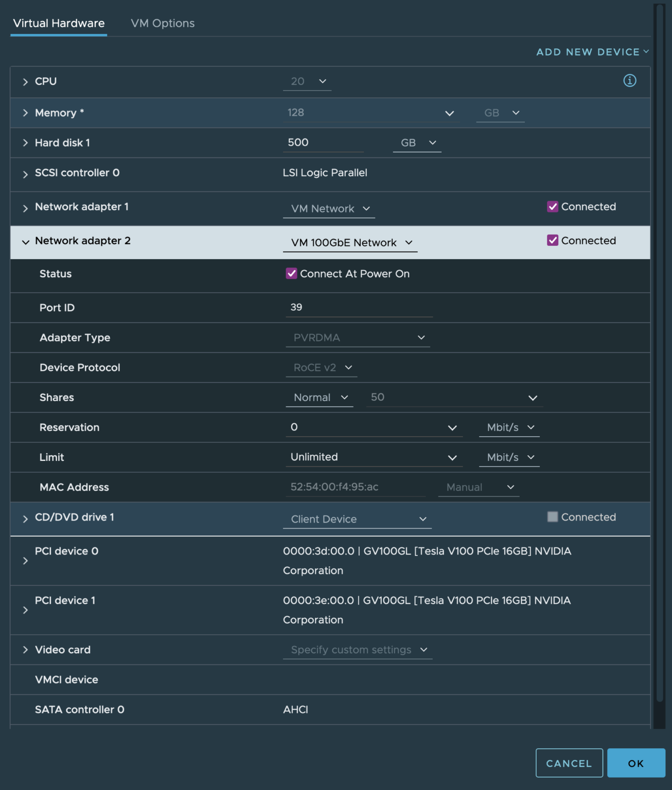Collapse the Network adapter 2 section
672x790 pixels.
(25, 242)
